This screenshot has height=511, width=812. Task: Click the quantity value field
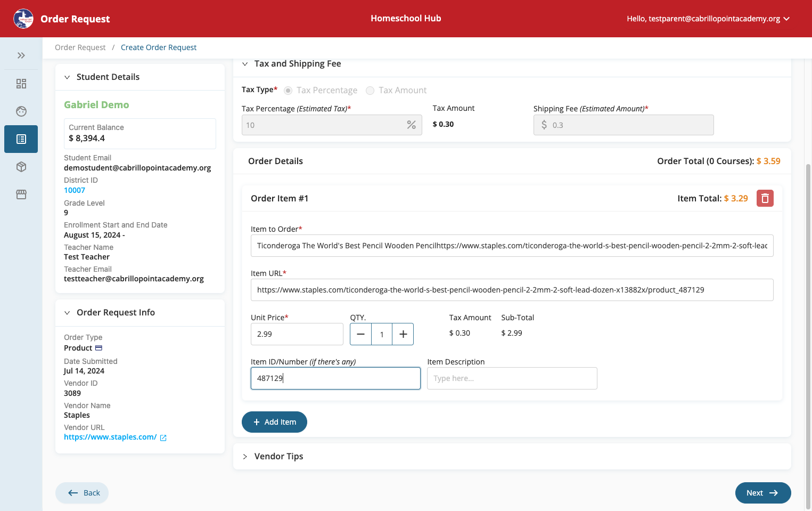tap(382, 334)
